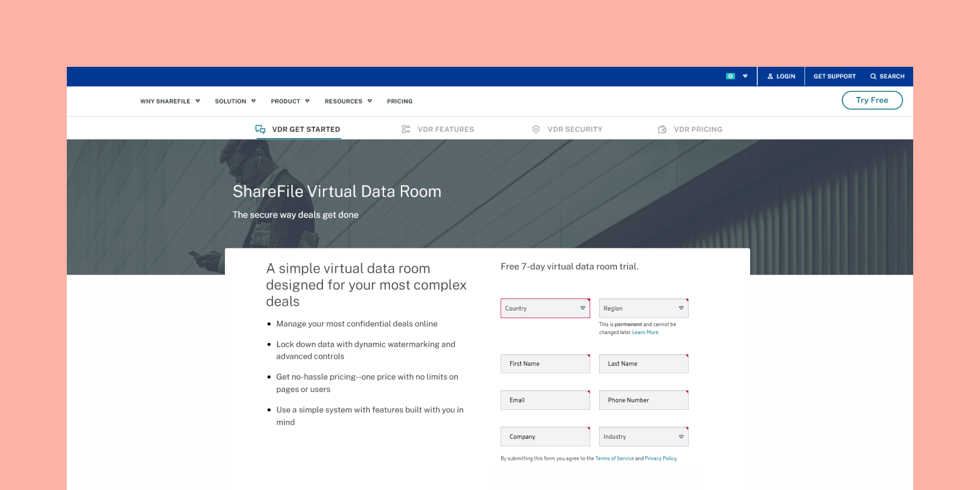Screen dimensions: 980x490
Task: Open the Industry dropdown
Action: pos(644,437)
